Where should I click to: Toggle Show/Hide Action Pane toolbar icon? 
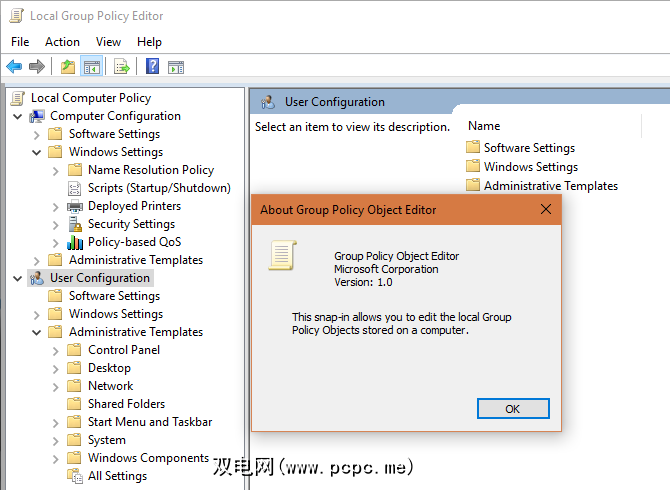point(176,67)
